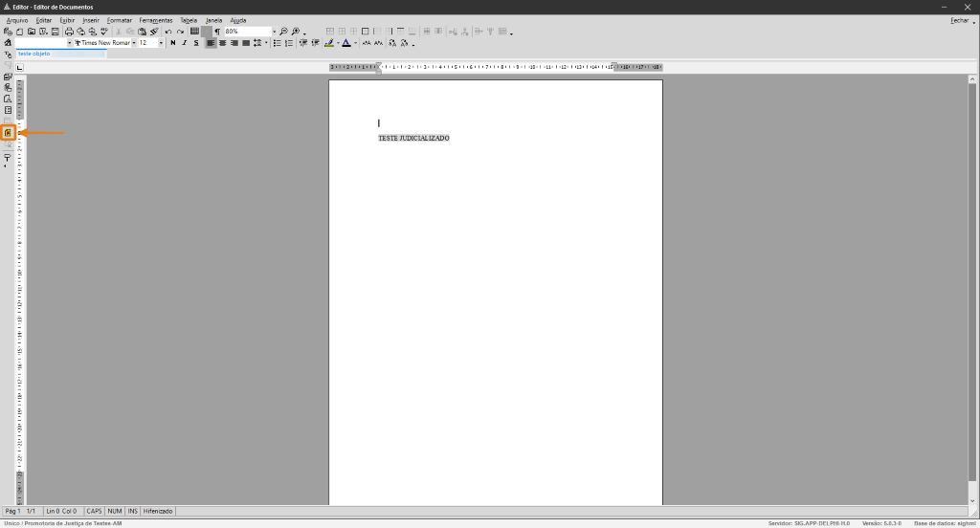
Task: Expand the line spacing dropdown arrow
Action: [266, 43]
